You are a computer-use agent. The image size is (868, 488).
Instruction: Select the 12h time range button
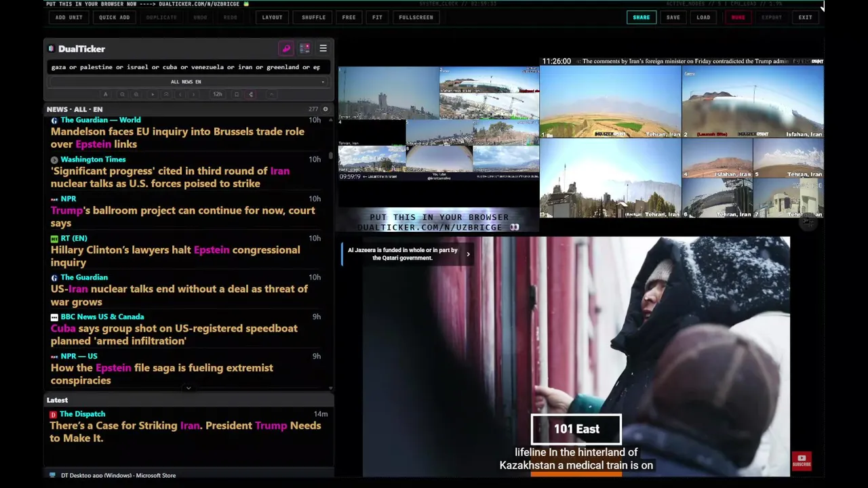pos(218,94)
